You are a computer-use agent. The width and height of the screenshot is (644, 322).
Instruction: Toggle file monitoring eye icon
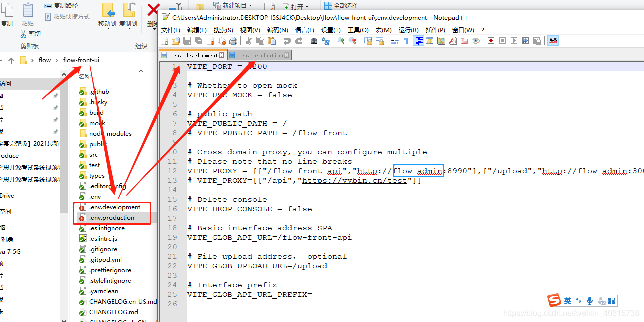coord(475,41)
